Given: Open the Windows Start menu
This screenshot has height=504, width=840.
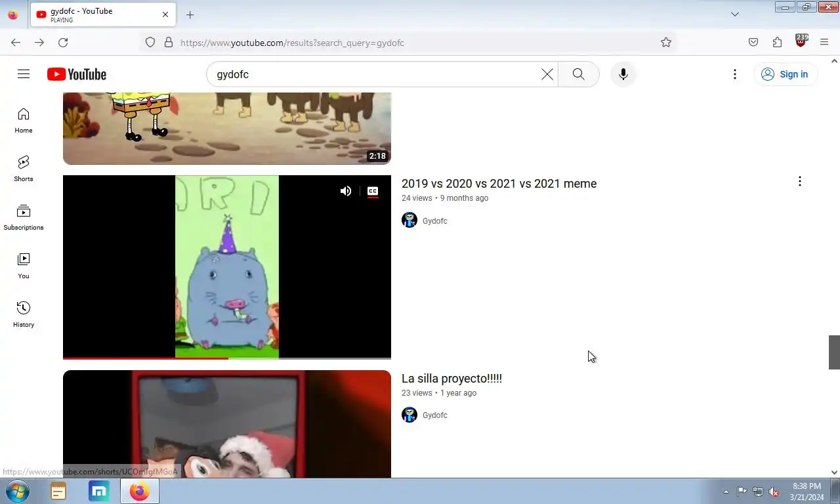Looking at the screenshot, I should click(x=18, y=492).
